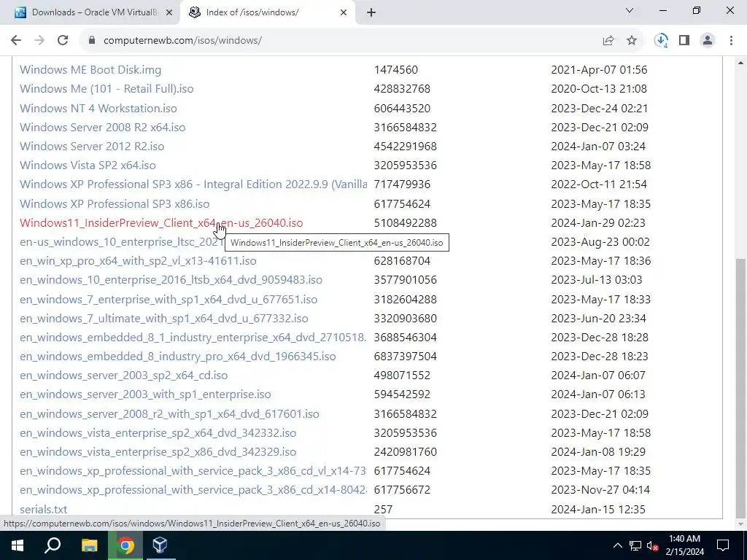
Task: Open Windows XP Professional SP3 x86 Integral Edition link
Action: tap(193, 184)
